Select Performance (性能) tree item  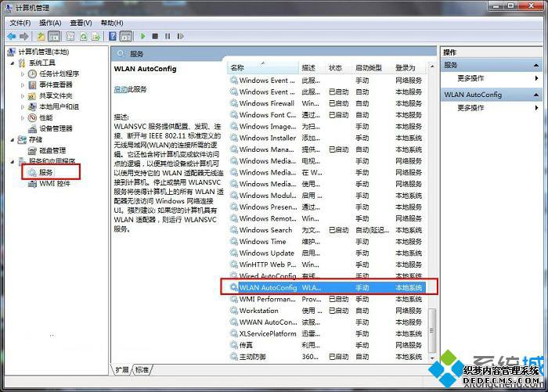(45, 117)
